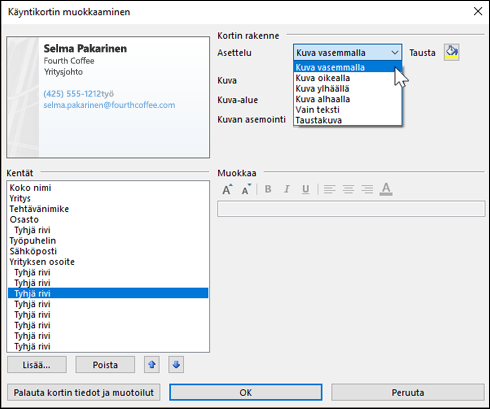This screenshot has height=409, width=490.
Task: Center align the text
Action: (x=348, y=189)
